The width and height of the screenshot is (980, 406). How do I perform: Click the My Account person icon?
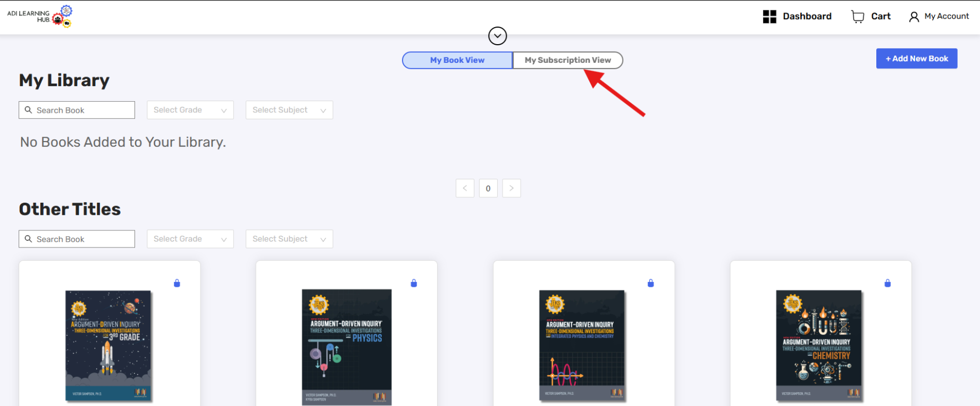point(914,17)
